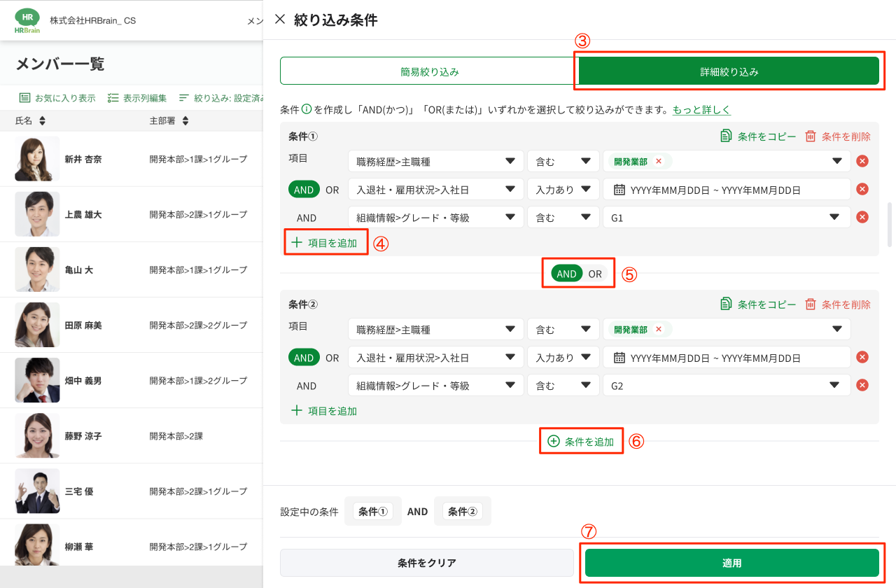The height and width of the screenshot is (588, 896).
Task: Click the 条件② date range input field
Action: tap(727, 357)
